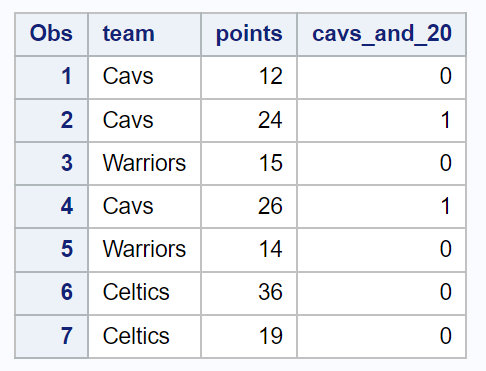
Task: Click the points column header
Action: click(x=249, y=34)
